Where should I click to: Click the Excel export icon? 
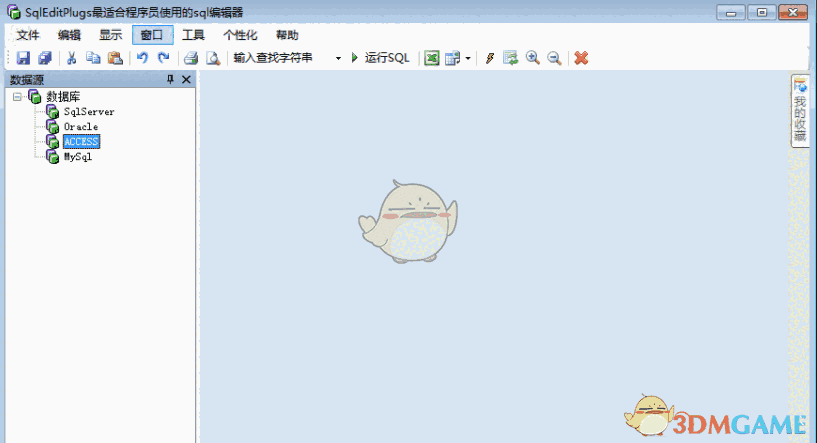pyautogui.click(x=432, y=58)
